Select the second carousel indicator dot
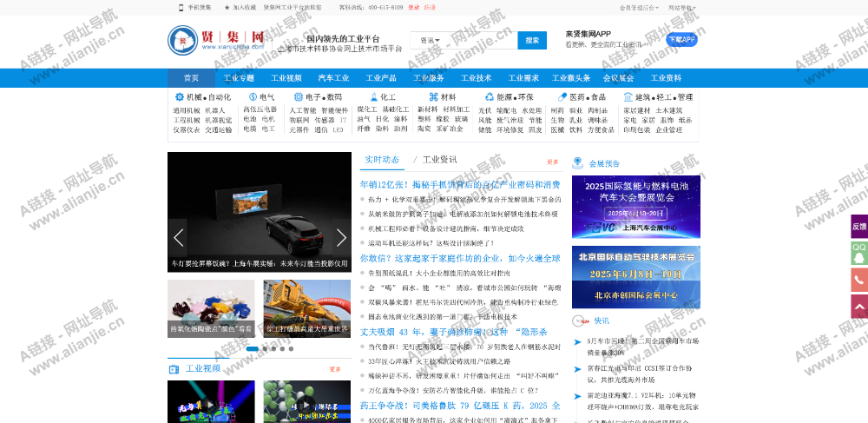This screenshot has height=423, width=868. (265, 349)
